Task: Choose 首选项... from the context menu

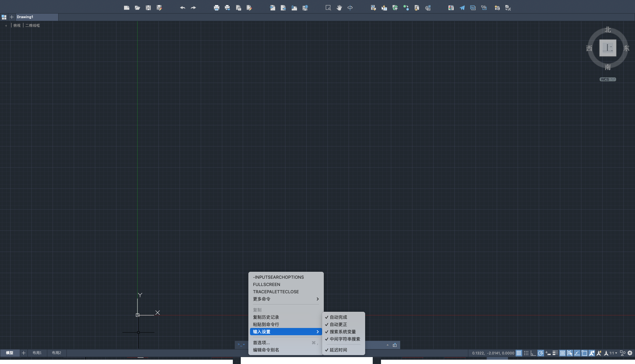Action: coord(261,343)
